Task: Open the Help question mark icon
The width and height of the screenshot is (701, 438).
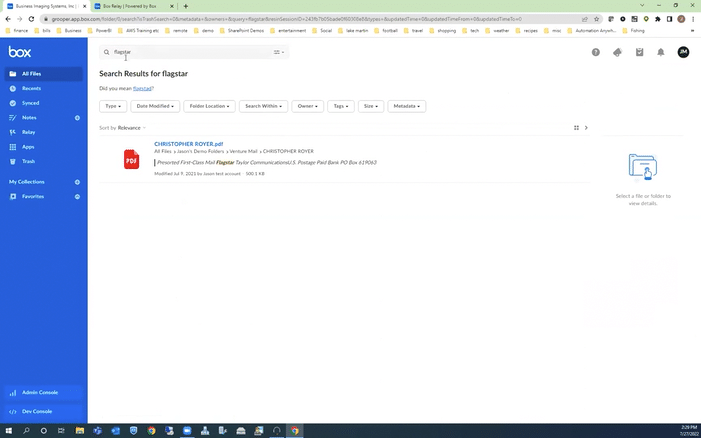Action: coord(595,52)
